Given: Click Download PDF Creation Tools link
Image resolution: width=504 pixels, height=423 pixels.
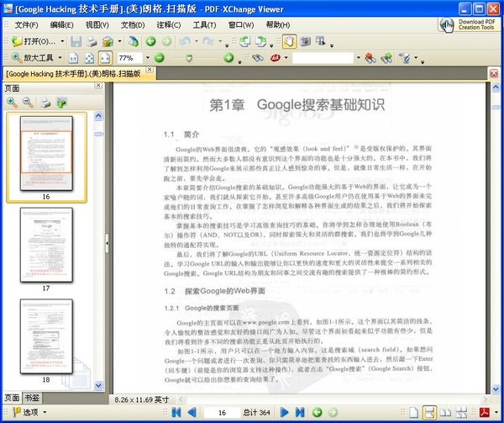Looking at the screenshot, I should (x=471, y=24).
